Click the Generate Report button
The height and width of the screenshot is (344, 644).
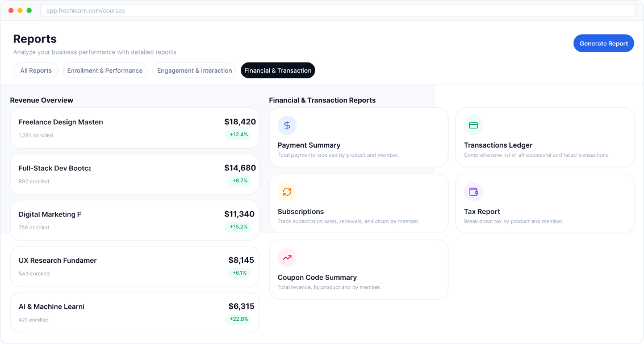(x=604, y=43)
